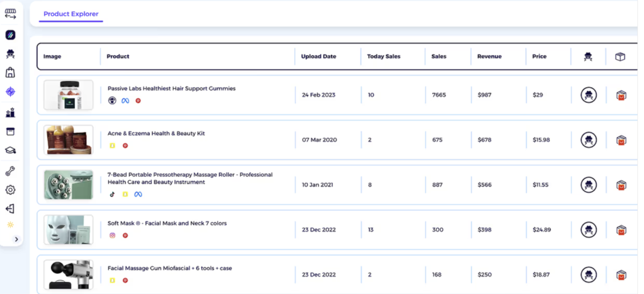Click the Pinterest icon under Facial Massage Gun
This screenshot has width=644, height=294.
coord(125,280)
